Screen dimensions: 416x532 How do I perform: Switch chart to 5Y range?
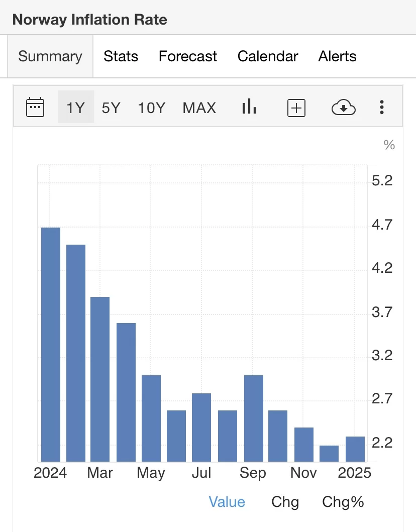coord(111,108)
